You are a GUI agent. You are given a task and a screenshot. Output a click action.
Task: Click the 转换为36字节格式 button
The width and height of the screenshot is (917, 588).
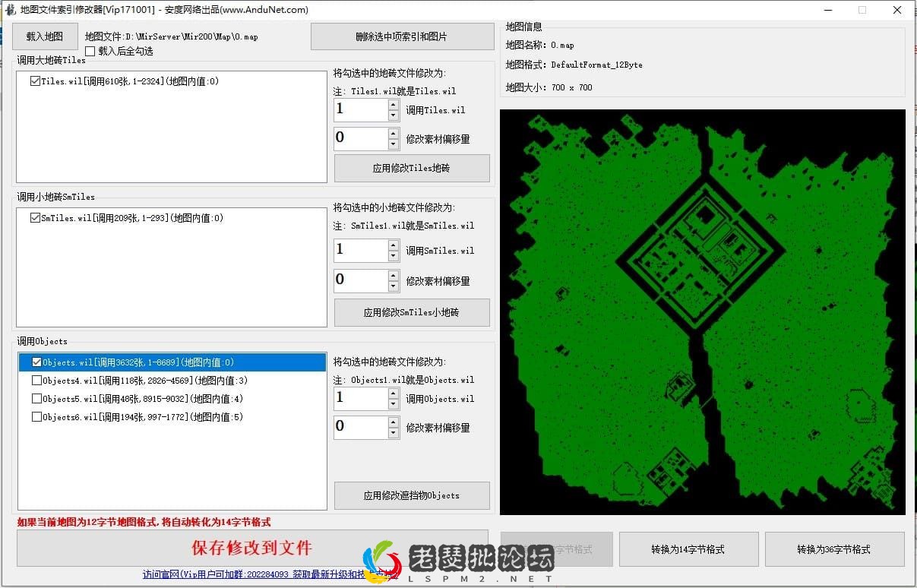[x=834, y=548]
